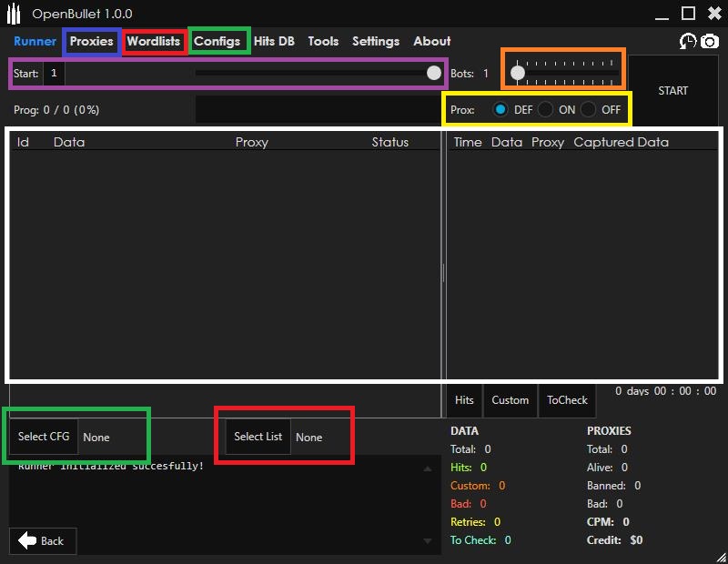
Task: Show the Hits results tab
Action: (x=464, y=400)
